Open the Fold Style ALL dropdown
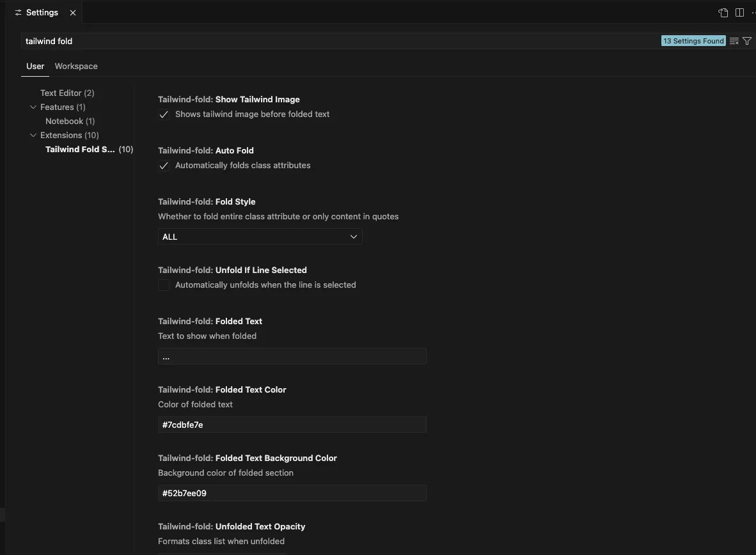 pos(260,237)
